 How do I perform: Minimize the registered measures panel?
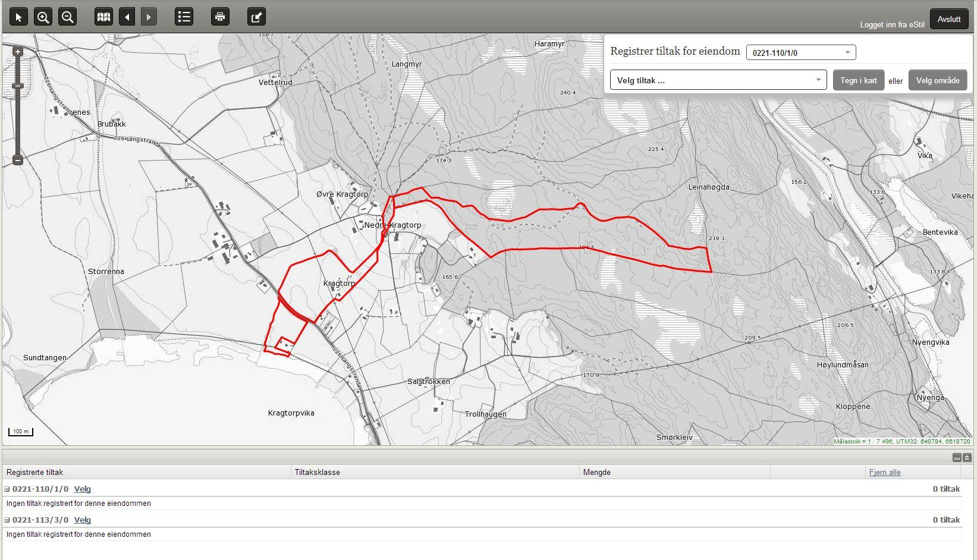coord(957,457)
